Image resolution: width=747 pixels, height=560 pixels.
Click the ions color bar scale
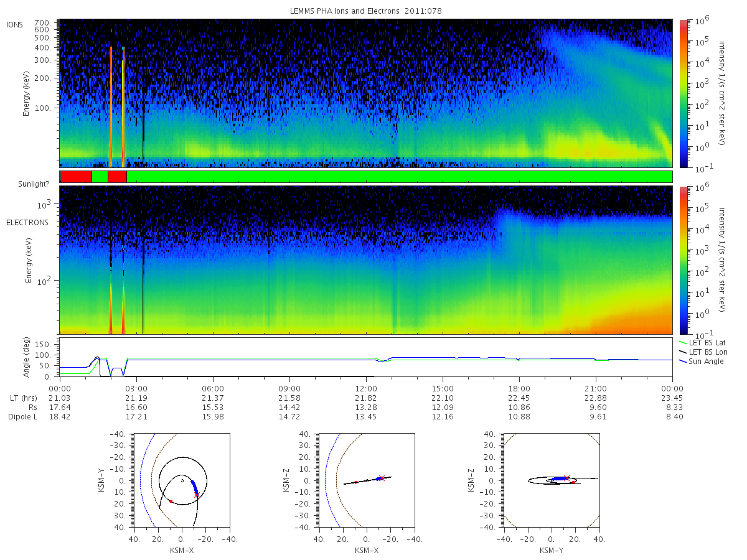(x=683, y=93)
